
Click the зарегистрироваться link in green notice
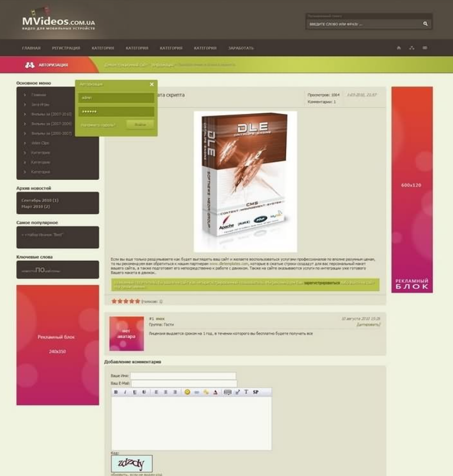click(x=322, y=283)
